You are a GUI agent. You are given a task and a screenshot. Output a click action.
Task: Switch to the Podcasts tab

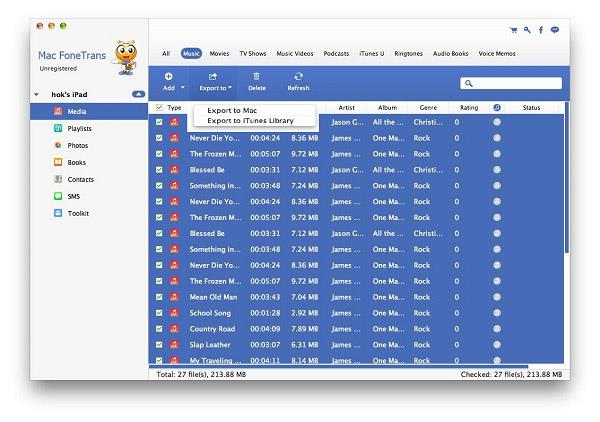tap(336, 54)
